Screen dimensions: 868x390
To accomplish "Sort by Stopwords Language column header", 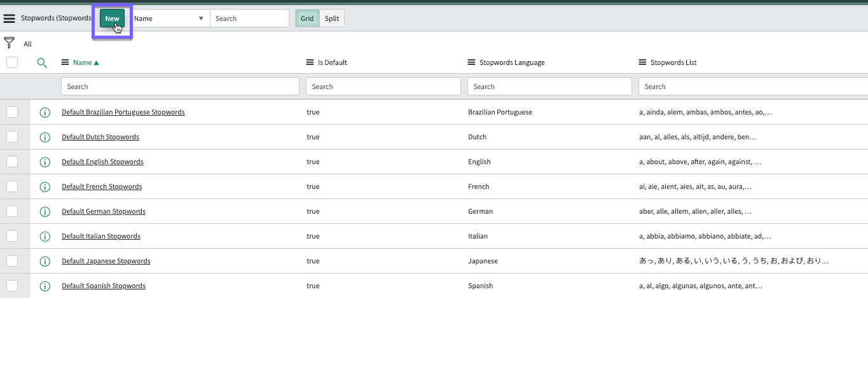I will pyautogui.click(x=512, y=62).
